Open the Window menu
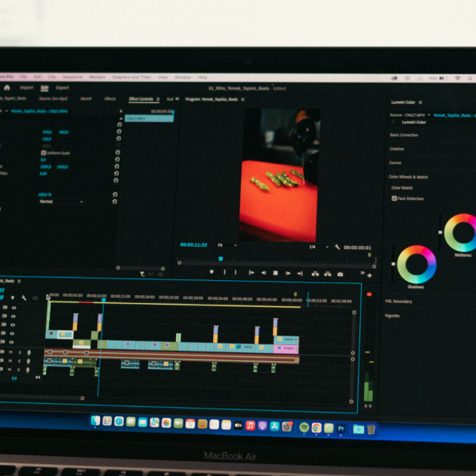This screenshot has width=476, height=476. 182,78
